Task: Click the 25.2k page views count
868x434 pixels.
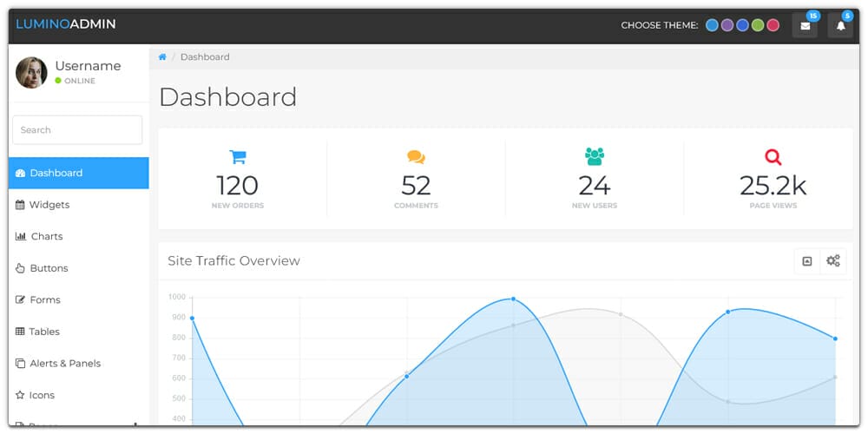Action: coord(773,186)
